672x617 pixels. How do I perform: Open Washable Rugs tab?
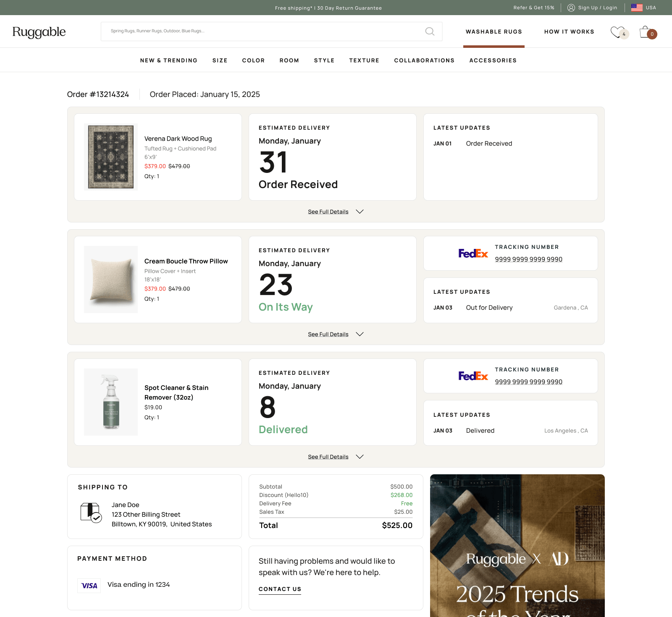tap(494, 31)
